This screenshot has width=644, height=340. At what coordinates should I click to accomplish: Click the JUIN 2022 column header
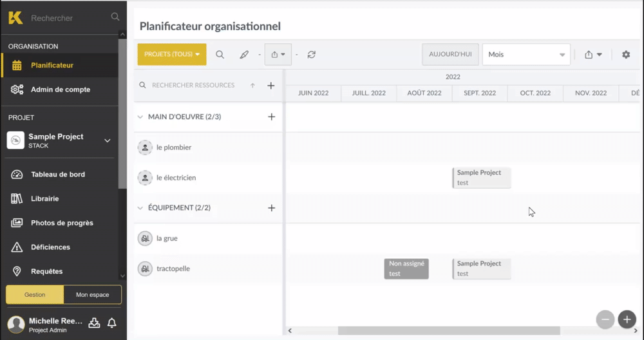click(314, 93)
